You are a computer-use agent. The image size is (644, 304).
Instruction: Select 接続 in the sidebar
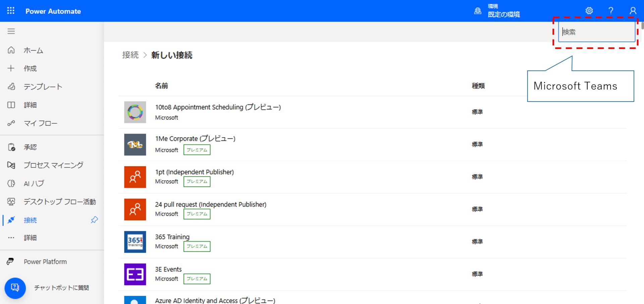click(30, 220)
